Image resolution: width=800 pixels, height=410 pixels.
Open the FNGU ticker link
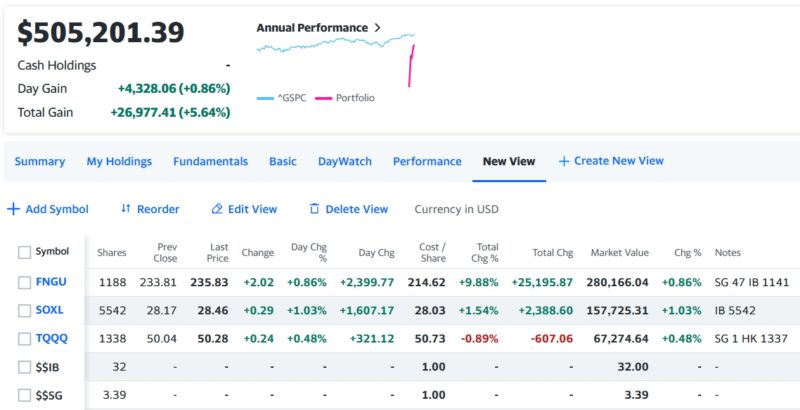pos(50,283)
